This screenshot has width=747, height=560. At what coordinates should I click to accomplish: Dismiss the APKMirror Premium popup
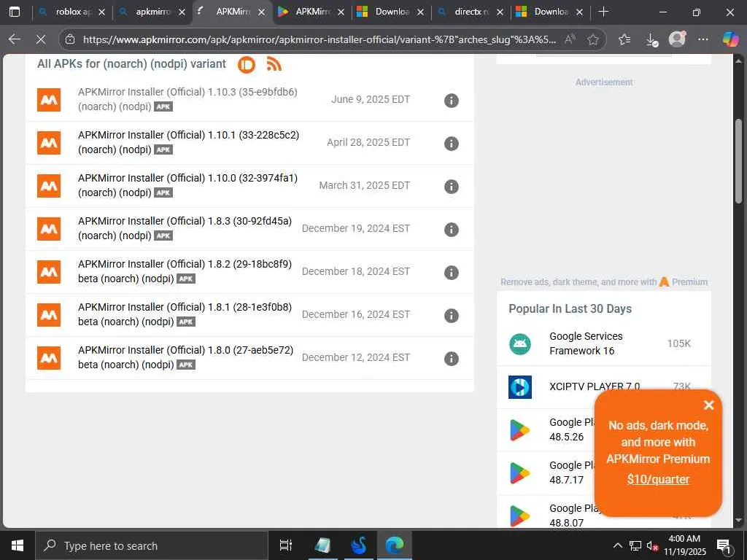tap(708, 405)
